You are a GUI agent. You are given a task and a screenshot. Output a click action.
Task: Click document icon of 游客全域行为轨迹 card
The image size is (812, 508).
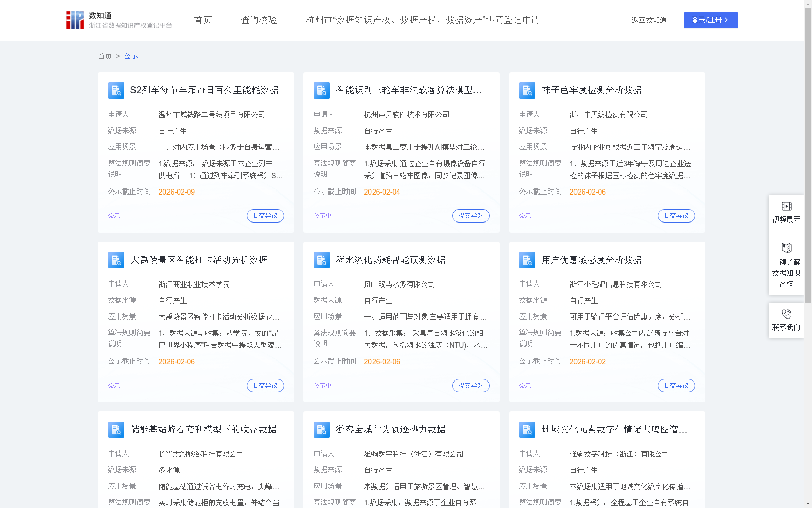[322, 430]
